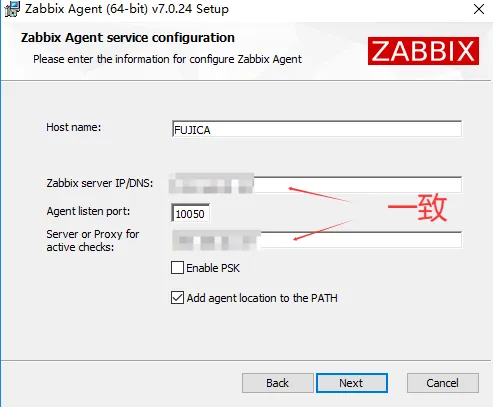Click the red ZABBIX logo
The image size is (493, 407).
coord(423,51)
